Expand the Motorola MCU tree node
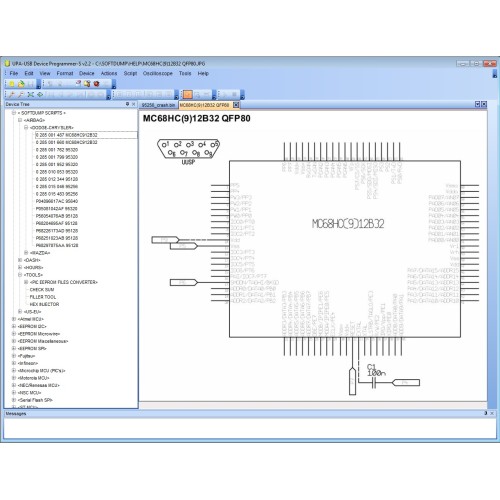The height and width of the screenshot is (500, 500). 14,378
